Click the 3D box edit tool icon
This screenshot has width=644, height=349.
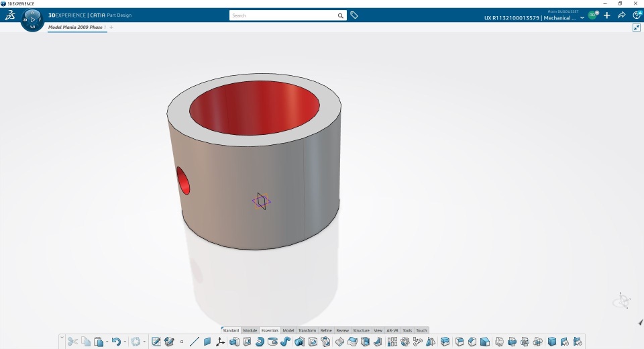coord(169,342)
